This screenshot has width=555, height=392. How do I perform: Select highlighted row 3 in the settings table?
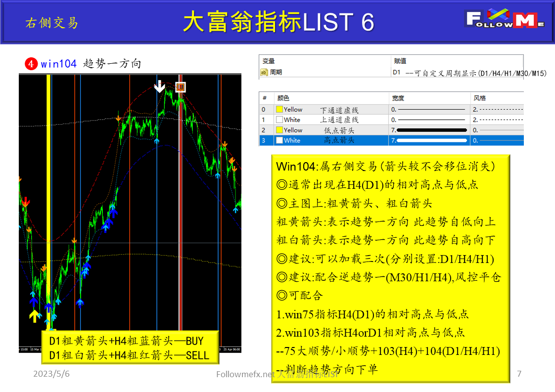[346, 140]
